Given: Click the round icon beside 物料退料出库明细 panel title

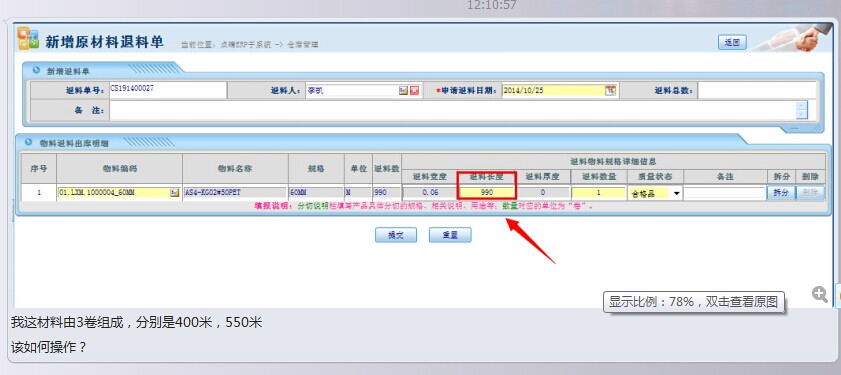Looking at the screenshot, I should tap(29, 142).
